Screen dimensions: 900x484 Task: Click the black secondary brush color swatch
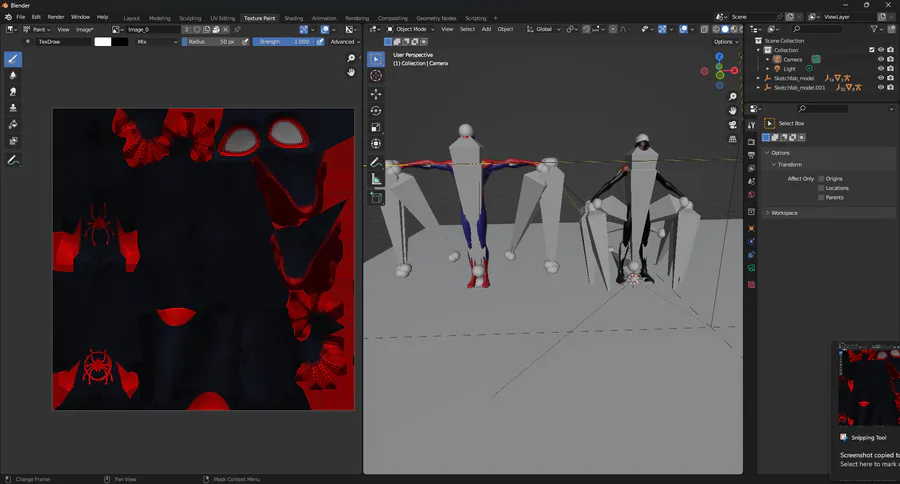pyautogui.click(x=120, y=41)
